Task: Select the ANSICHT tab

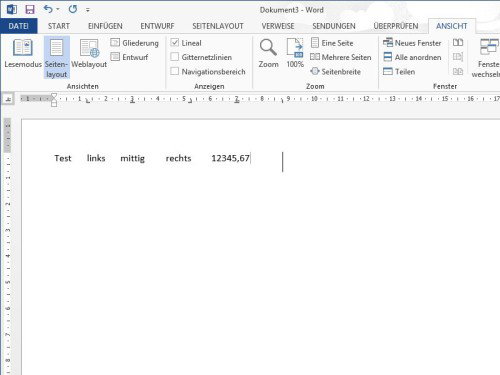Action: (x=452, y=26)
